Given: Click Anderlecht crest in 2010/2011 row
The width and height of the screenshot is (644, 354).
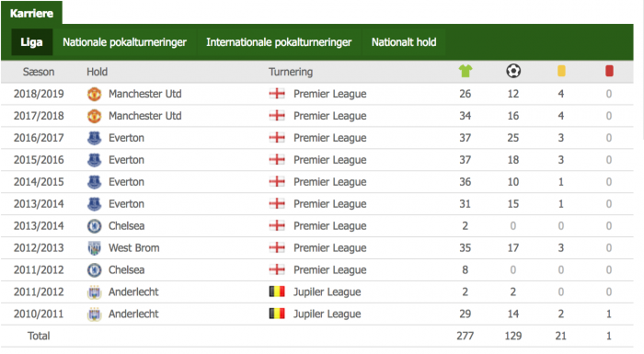Looking at the screenshot, I should [95, 314].
